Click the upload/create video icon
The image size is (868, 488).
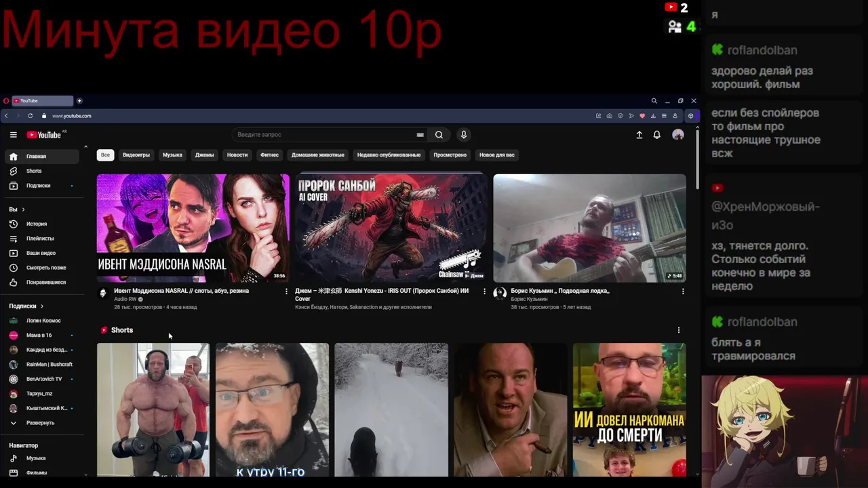[x=639, y=135]
